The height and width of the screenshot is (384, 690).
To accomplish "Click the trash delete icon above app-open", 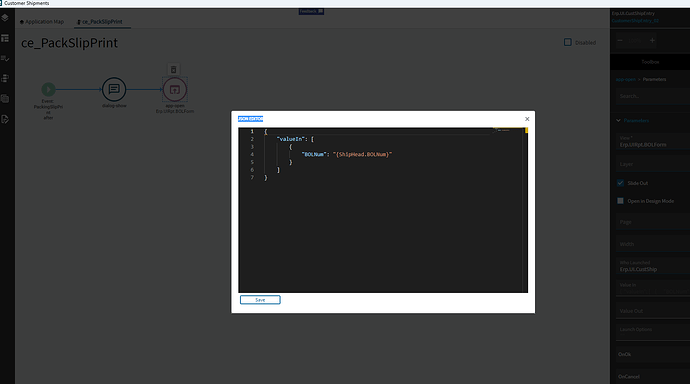I will [173, 69].
